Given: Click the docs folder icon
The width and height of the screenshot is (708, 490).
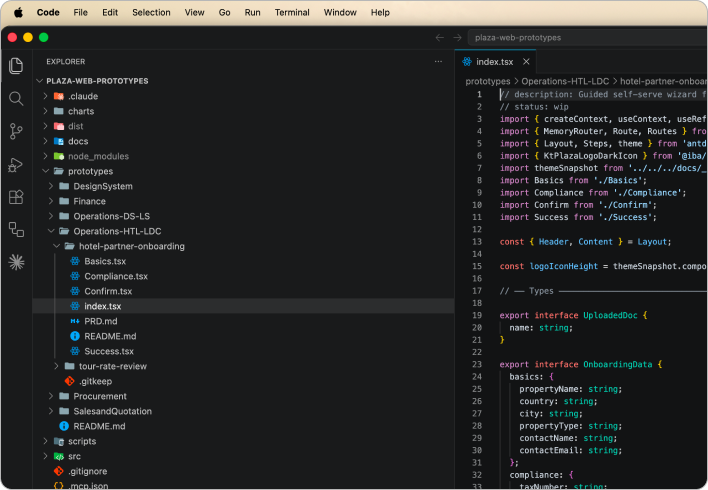Looking at the screenshot, I should 59,141.
